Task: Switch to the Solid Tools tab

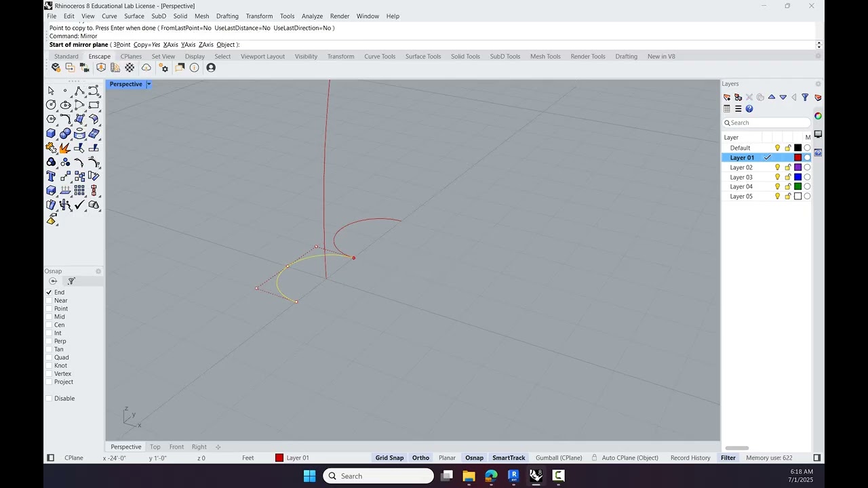Action: [465, 56]
